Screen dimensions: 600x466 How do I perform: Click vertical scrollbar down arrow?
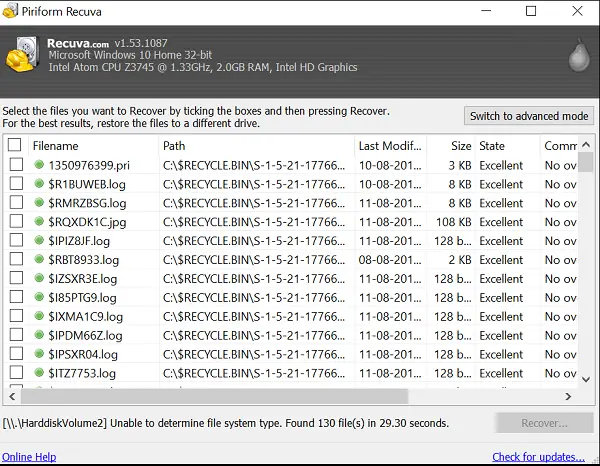pyautogui.click(x=586, y=379)
